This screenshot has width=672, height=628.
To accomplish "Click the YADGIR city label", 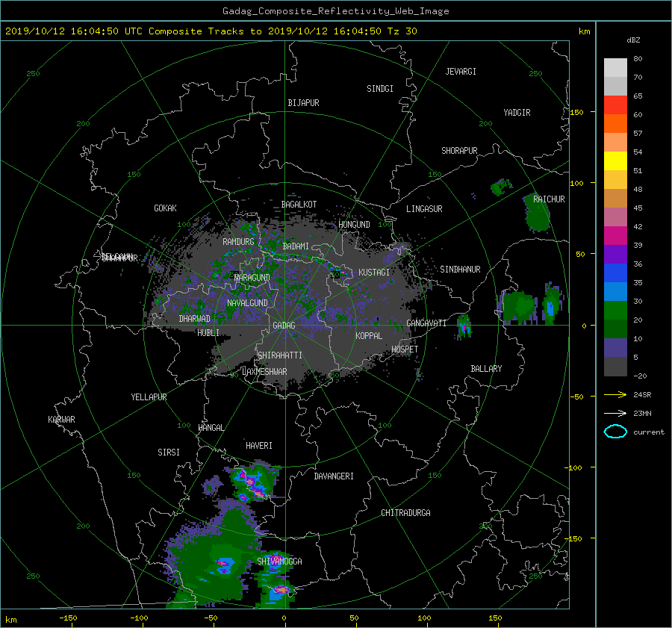I will point(517,113).
